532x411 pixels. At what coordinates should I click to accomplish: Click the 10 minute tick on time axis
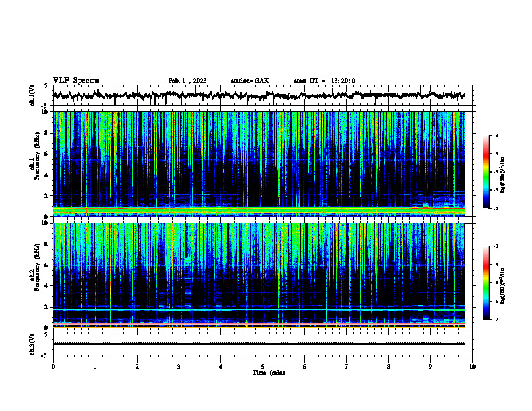coord(472,367)
